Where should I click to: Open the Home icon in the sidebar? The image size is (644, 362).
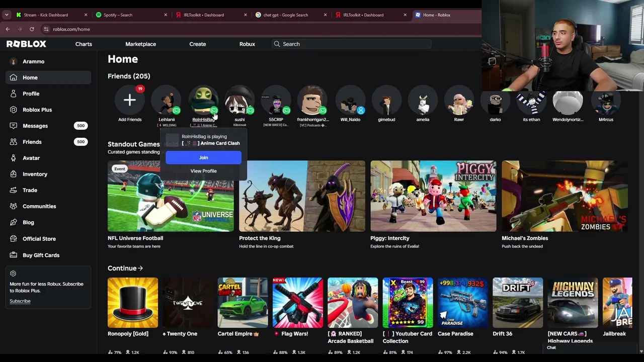coord(13,77)
